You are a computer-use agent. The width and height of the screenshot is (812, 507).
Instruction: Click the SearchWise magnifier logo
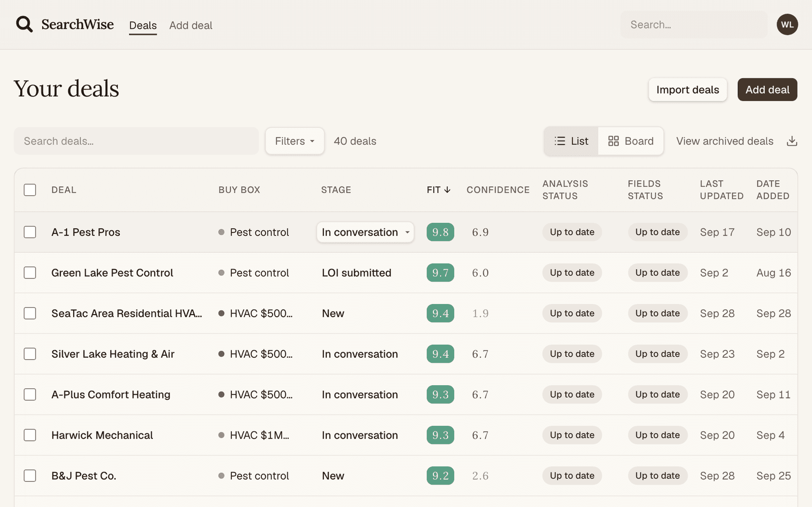pyautogui.click(x=24, y=24)
